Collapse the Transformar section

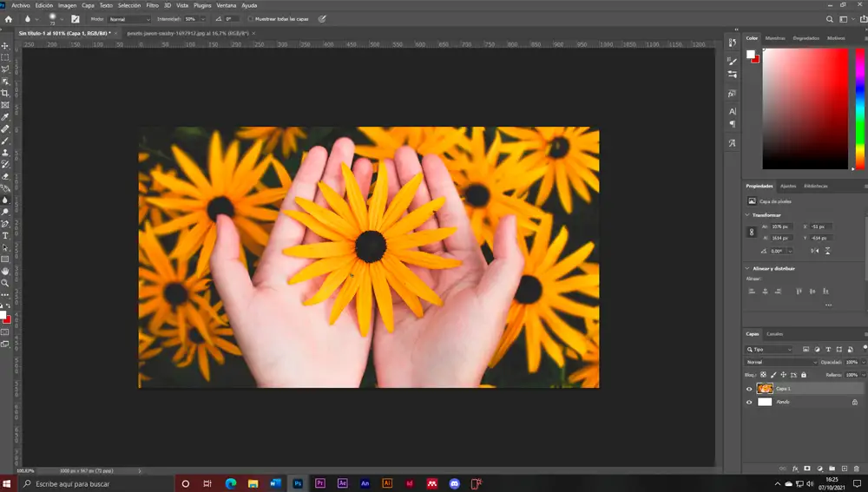coord(747,214)
